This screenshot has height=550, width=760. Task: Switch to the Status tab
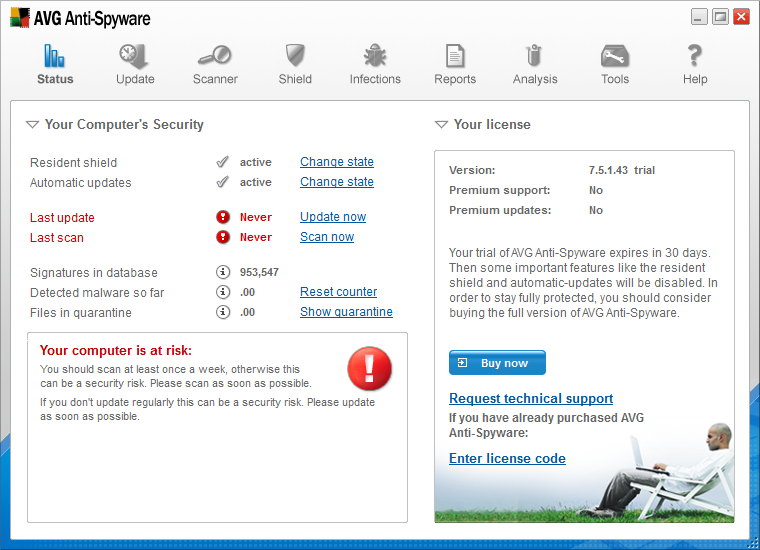(x=55, y=63)
